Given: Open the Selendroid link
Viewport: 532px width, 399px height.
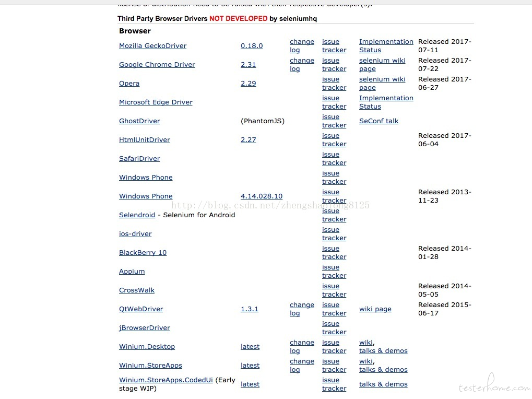Looking at the screenshot, I should [x=137, y=215].
